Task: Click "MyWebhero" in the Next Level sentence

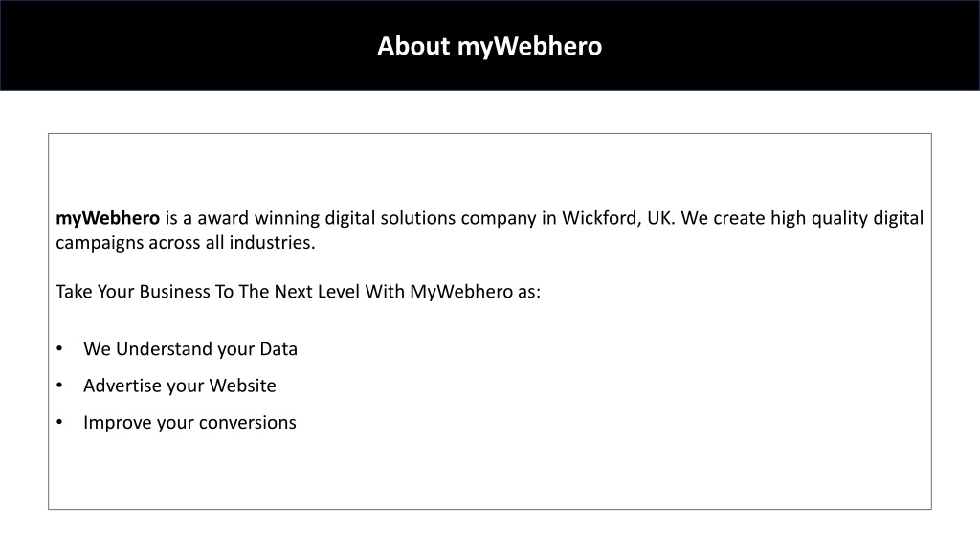Action: pos(461,292)
